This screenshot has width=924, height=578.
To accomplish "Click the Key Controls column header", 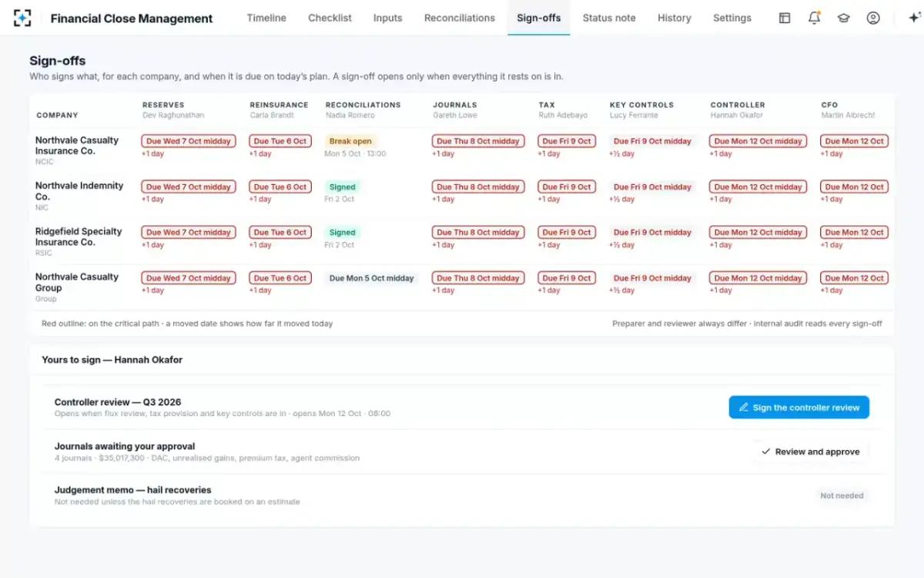I will [641, 105].
